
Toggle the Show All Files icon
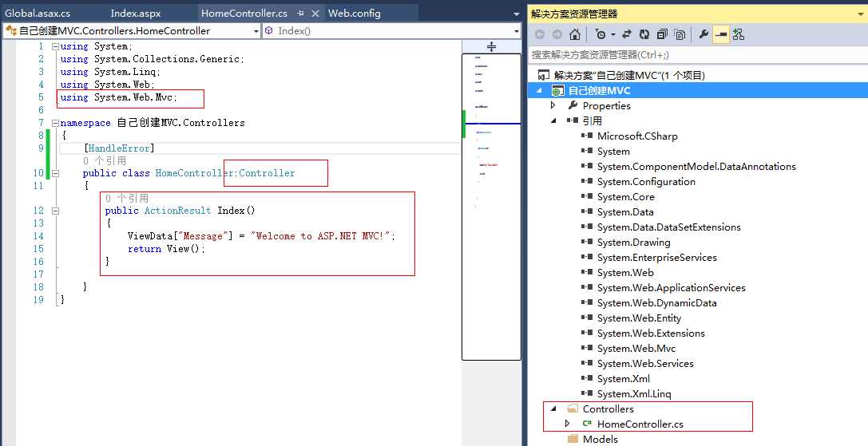680,34
